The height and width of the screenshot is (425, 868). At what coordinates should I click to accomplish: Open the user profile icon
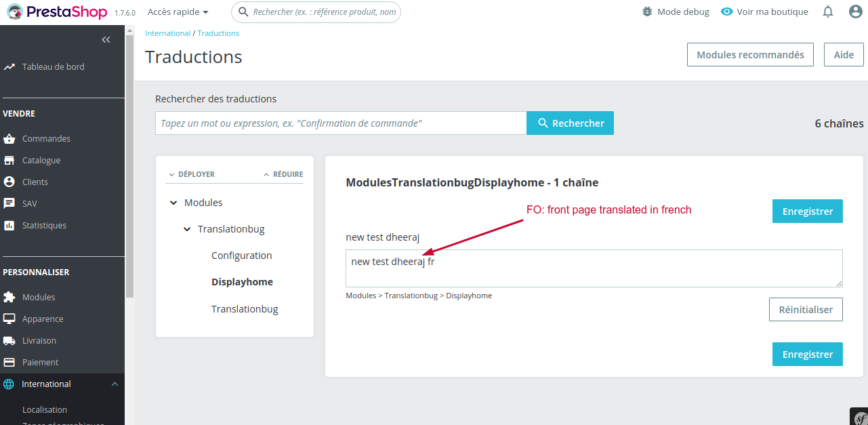coord(855,12)
